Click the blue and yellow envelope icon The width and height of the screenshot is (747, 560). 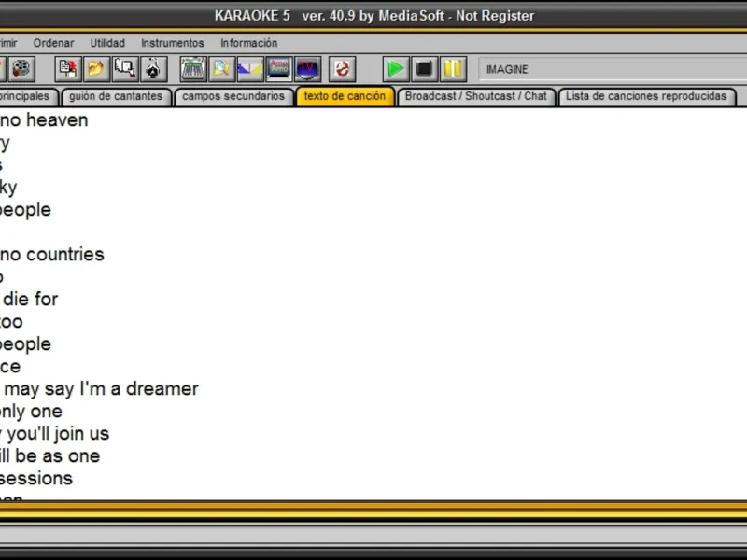click(x=250, y=69)
